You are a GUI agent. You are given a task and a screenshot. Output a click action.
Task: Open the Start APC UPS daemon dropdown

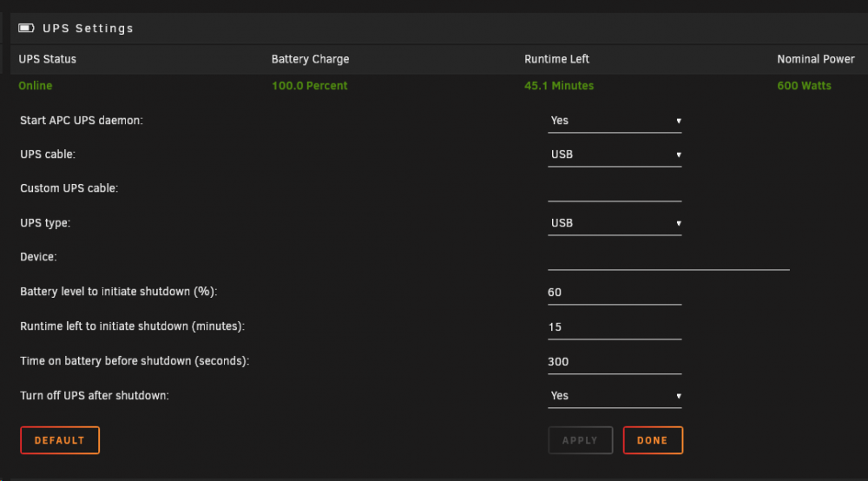pos(615,121)
